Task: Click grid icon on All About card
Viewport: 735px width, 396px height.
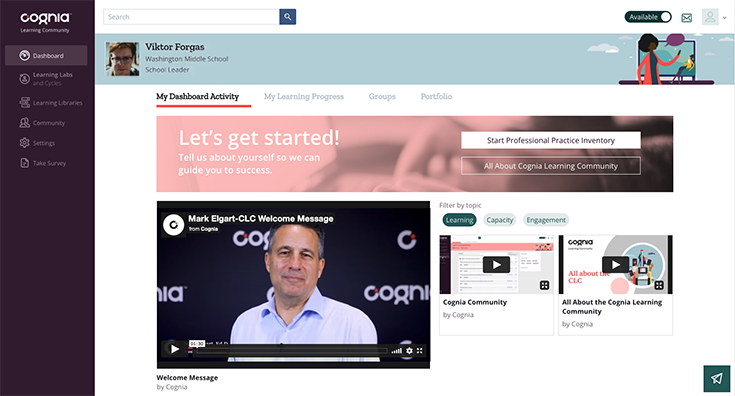Action: pos(659,285)
